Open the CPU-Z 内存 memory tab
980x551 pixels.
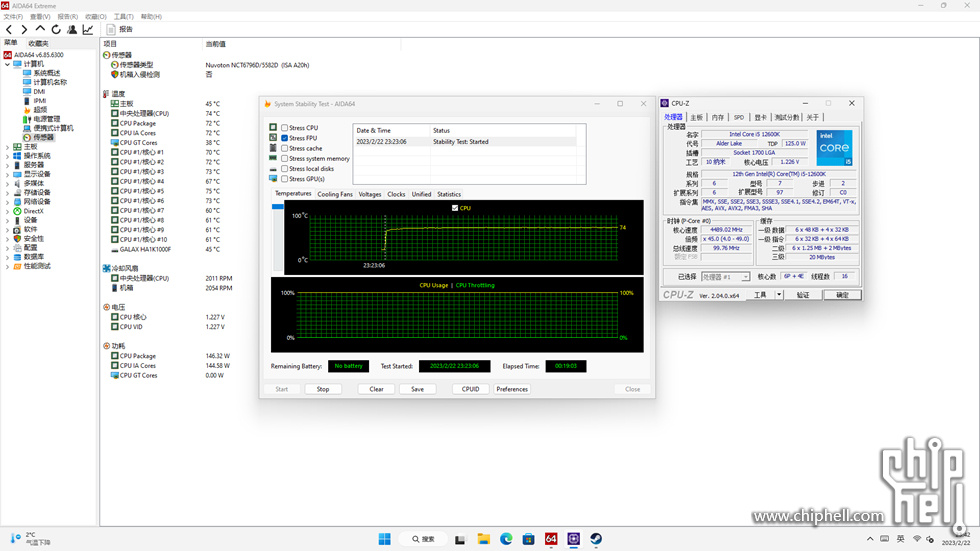[718, 117]
